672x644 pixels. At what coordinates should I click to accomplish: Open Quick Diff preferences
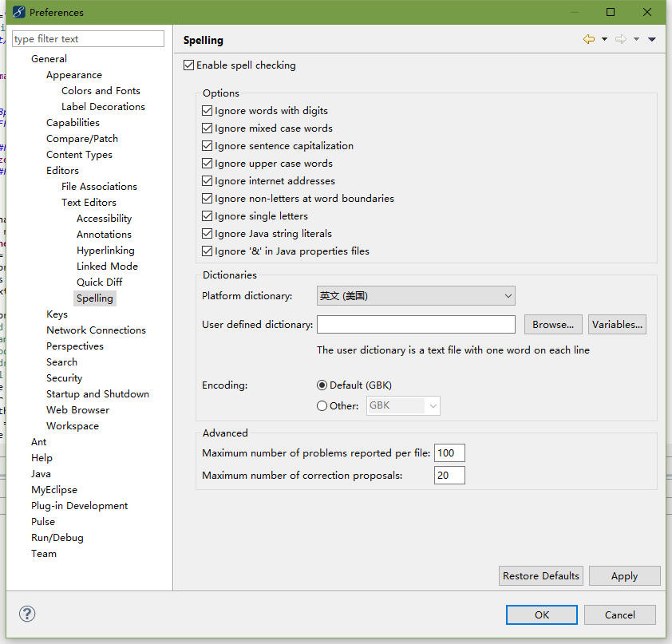click(100, 282)
